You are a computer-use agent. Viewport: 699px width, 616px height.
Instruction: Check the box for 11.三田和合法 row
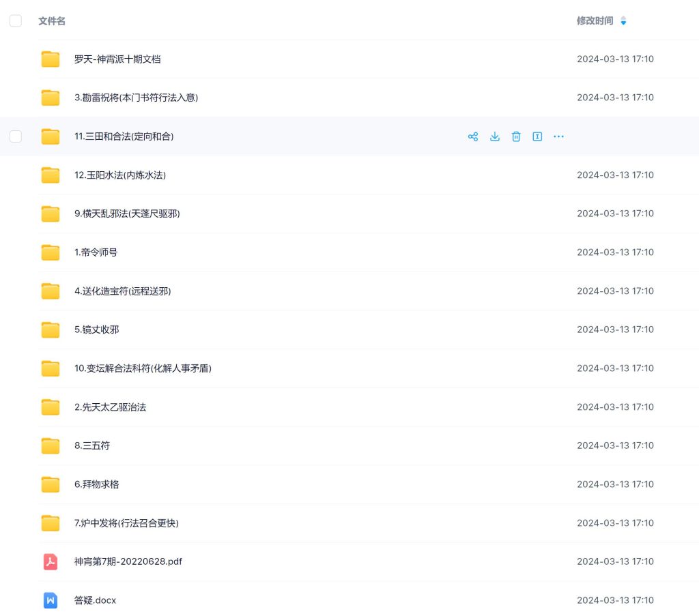(16, 136)
